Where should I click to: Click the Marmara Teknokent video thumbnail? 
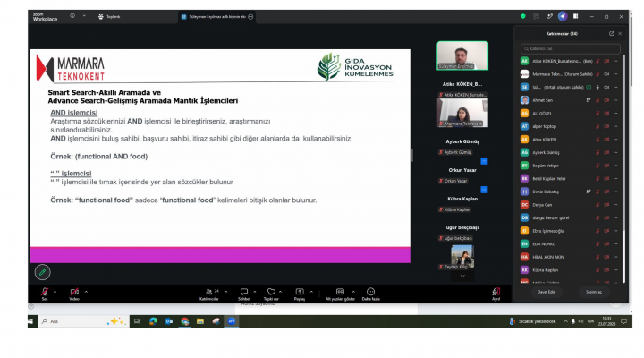[462, 113]
